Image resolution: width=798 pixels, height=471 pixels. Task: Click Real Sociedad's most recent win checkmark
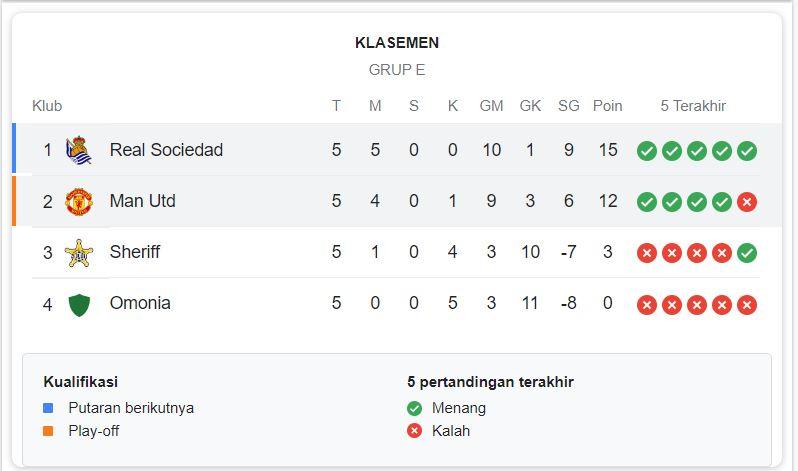point(747,151)
